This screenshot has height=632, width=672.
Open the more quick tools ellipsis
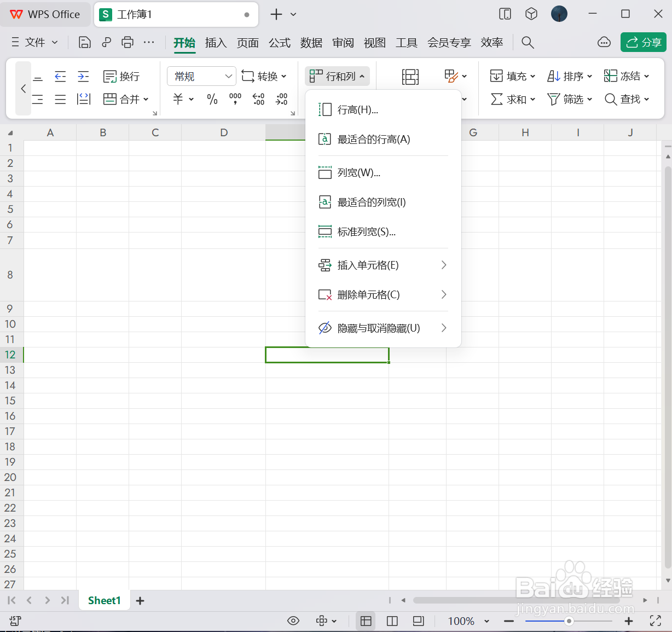click(149, 42)
